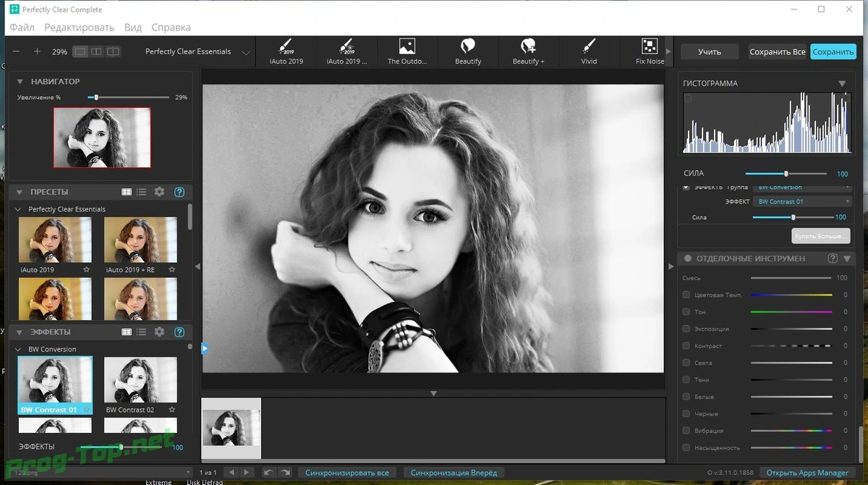Screen dimensions: 868x485
Task: Open the Файл menu
Action: [x=22, y=28]
